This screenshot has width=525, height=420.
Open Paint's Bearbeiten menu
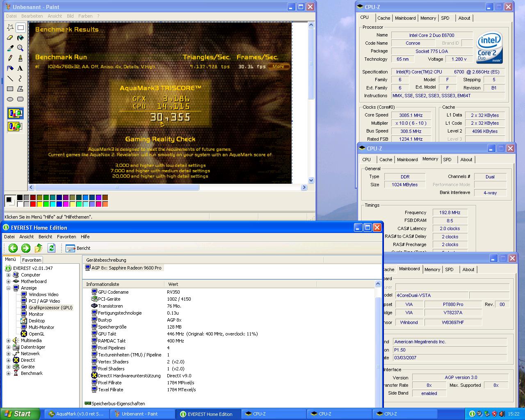(32, 16)
